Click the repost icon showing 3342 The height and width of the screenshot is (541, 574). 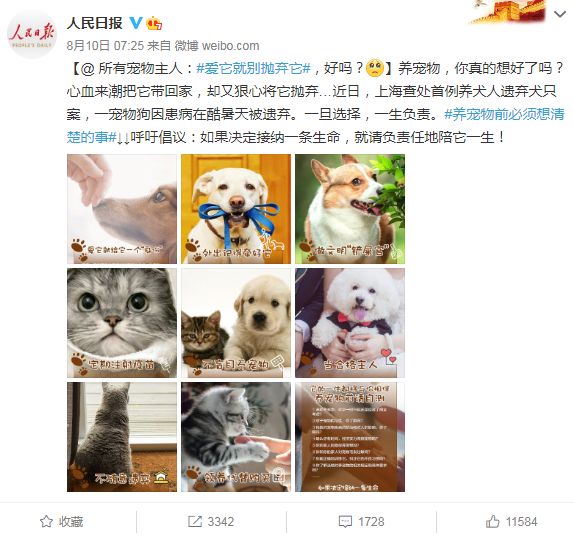click(195, 521)
